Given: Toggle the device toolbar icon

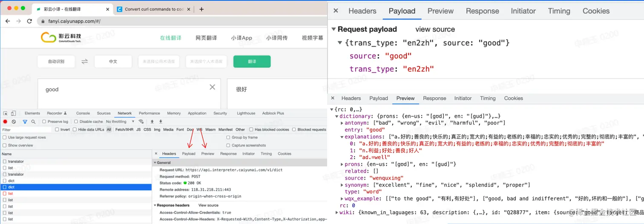Looking at the screenshot, I should pos(13,113).
